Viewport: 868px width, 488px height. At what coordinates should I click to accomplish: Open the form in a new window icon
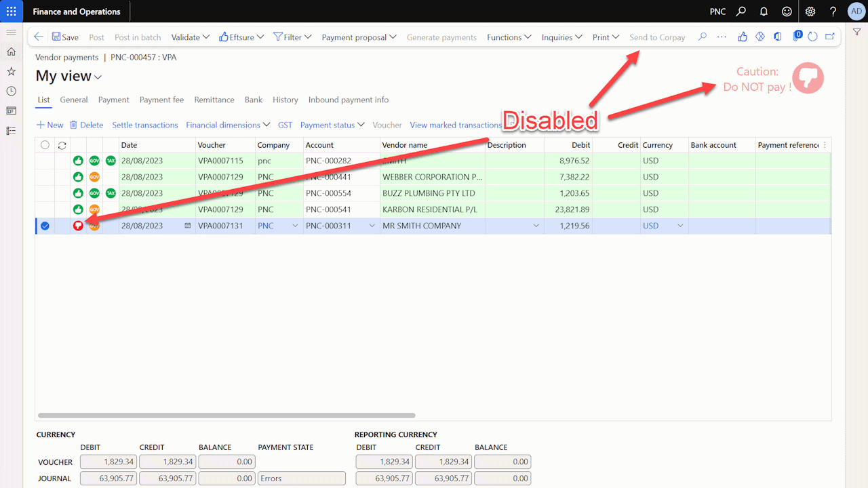click(x=829, y=37)
